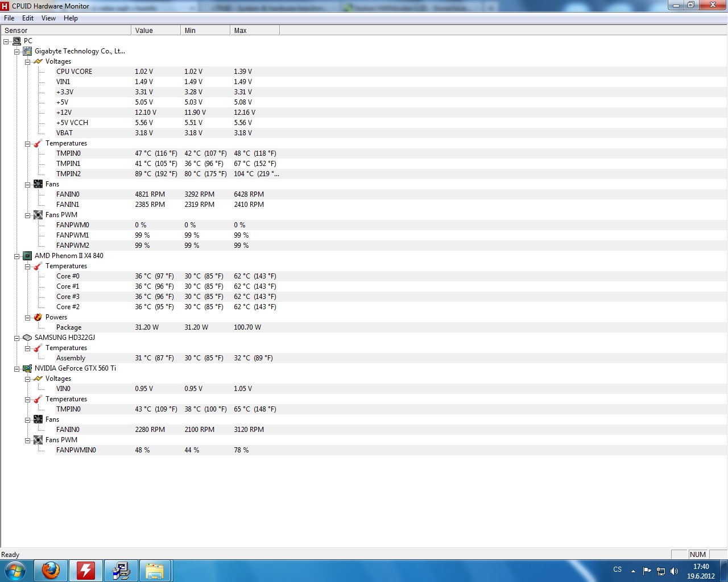Click the Ready status bar text
Screen dimensions: 728x582
coord(10,555)
